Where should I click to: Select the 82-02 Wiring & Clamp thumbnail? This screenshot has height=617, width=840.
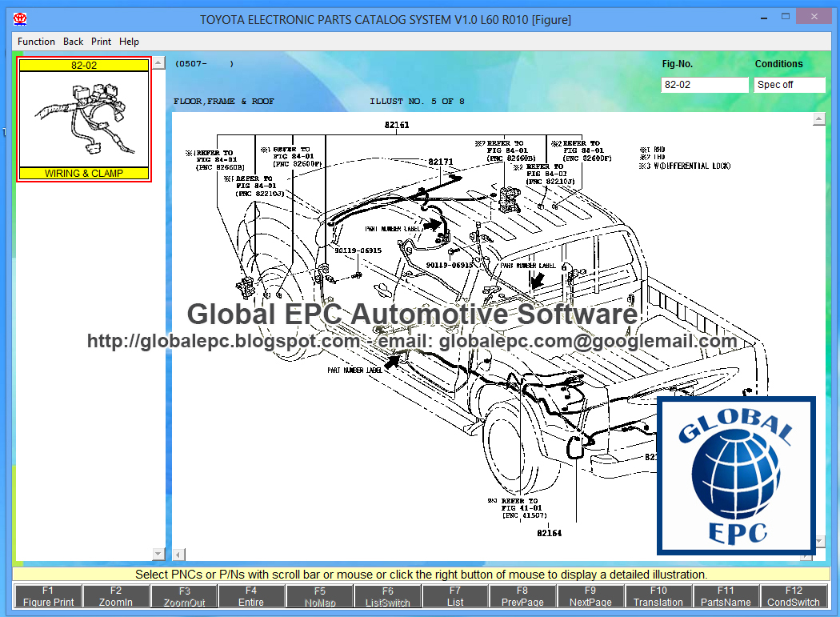point(84,119)
